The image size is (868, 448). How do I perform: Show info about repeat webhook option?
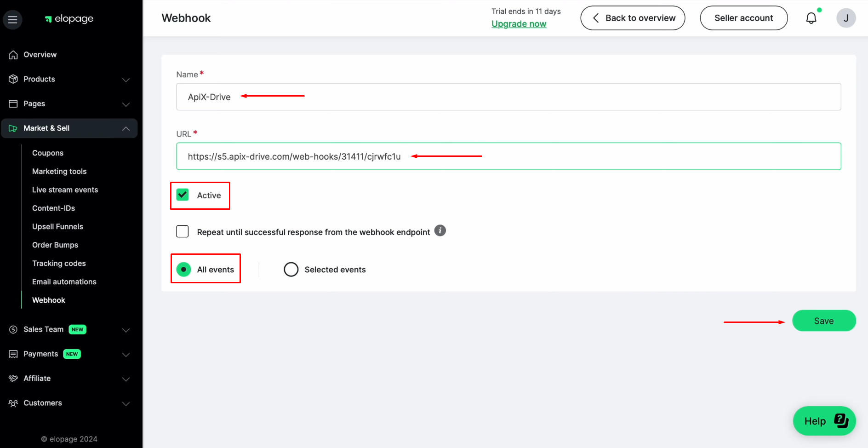click(440, 230)
